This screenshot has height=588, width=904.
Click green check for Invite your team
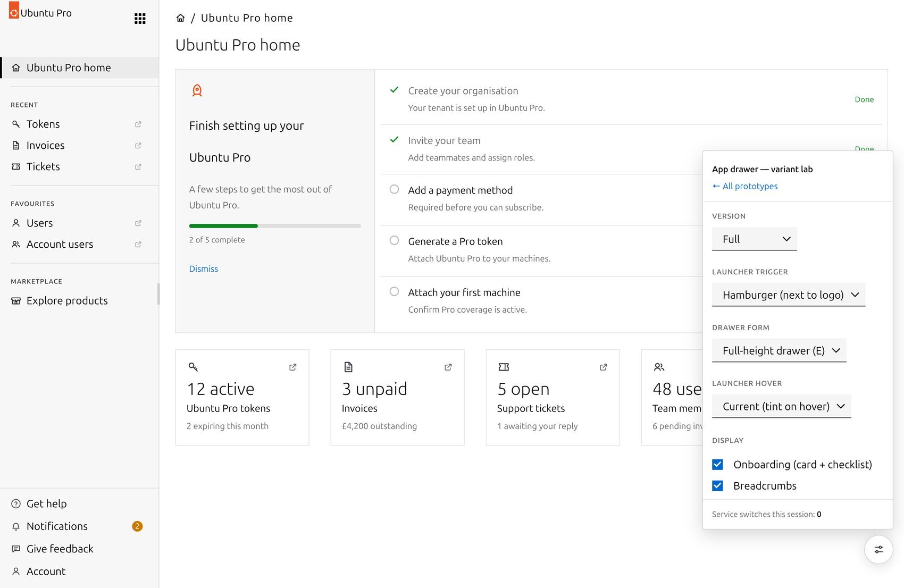click(394, 140)
